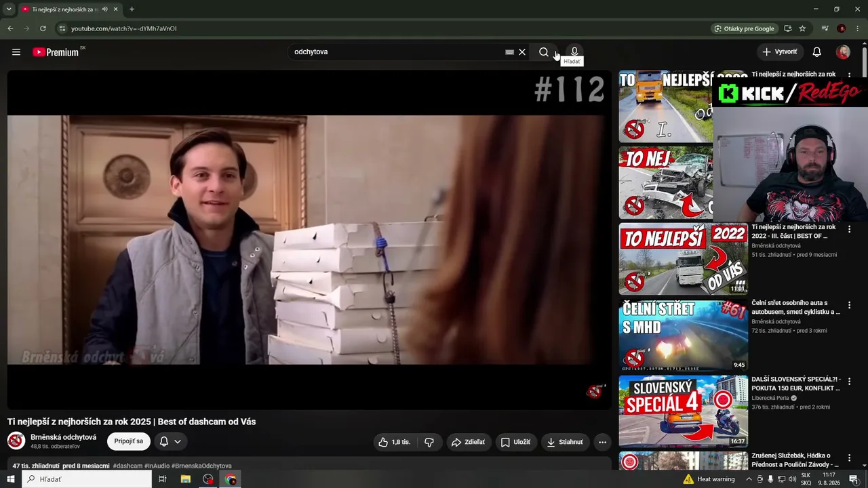Save the video with Uložiť
The image size is (868, 488).
[515, 442]
